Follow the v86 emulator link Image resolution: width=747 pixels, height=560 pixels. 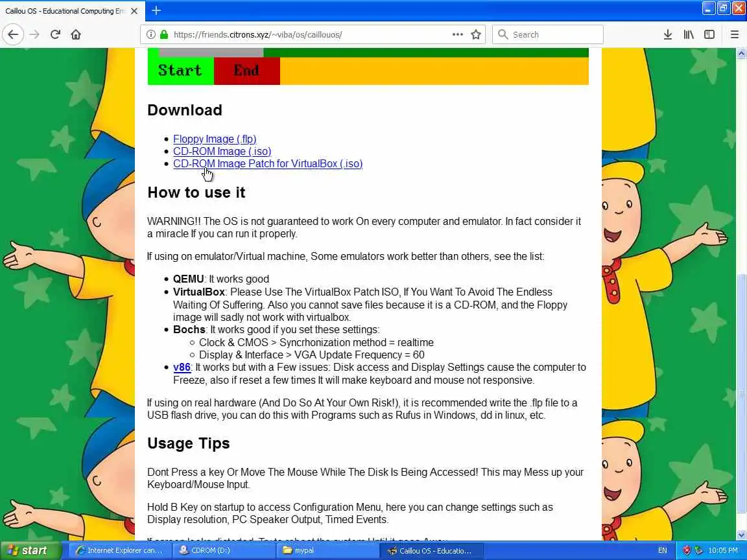click(x=182, y=367)
